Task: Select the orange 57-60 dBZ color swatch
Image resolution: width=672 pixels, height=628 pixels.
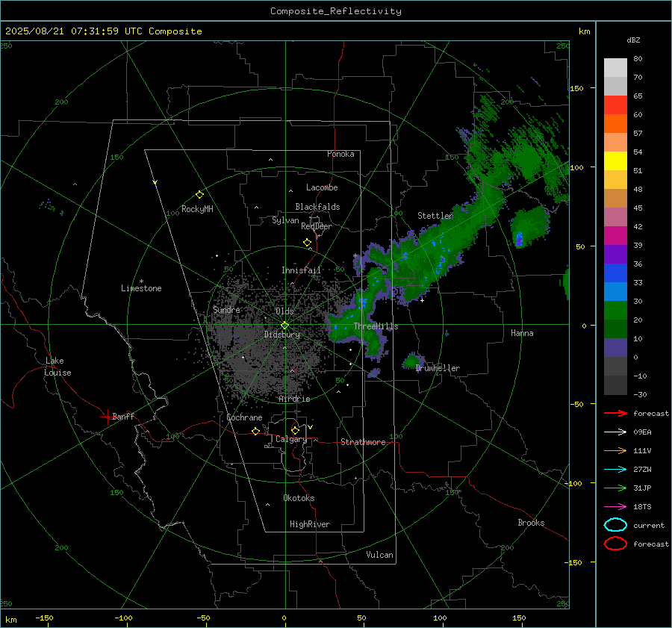Action: 615,124
